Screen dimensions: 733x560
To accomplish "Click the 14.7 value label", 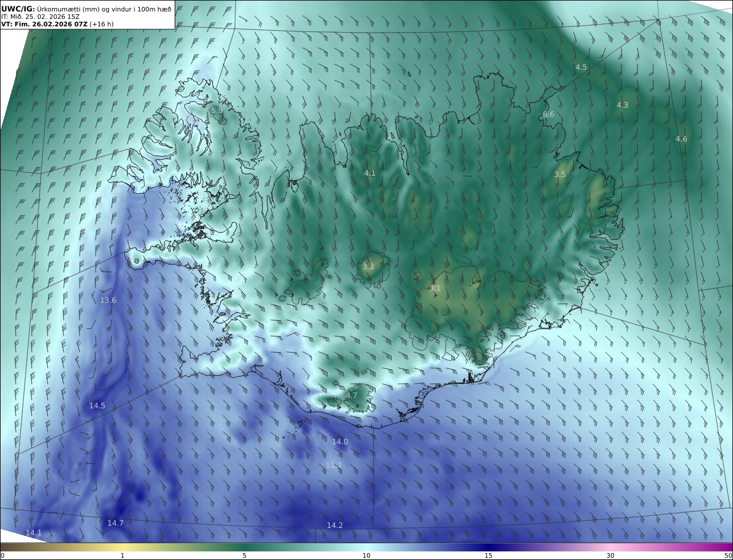I will click(116, 523).
